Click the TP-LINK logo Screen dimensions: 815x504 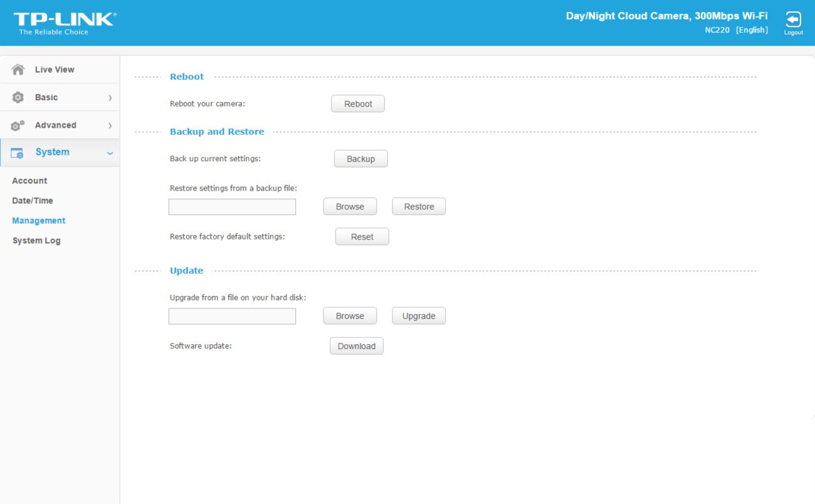(65, 23)
